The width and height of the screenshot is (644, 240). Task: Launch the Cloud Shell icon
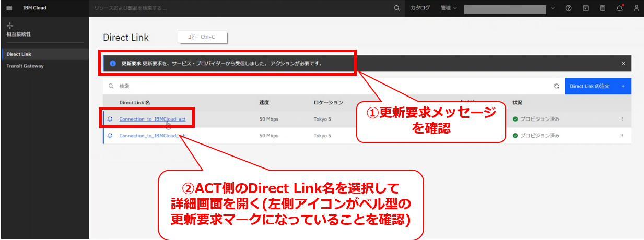pyautogui.click(x=586, y=8)
